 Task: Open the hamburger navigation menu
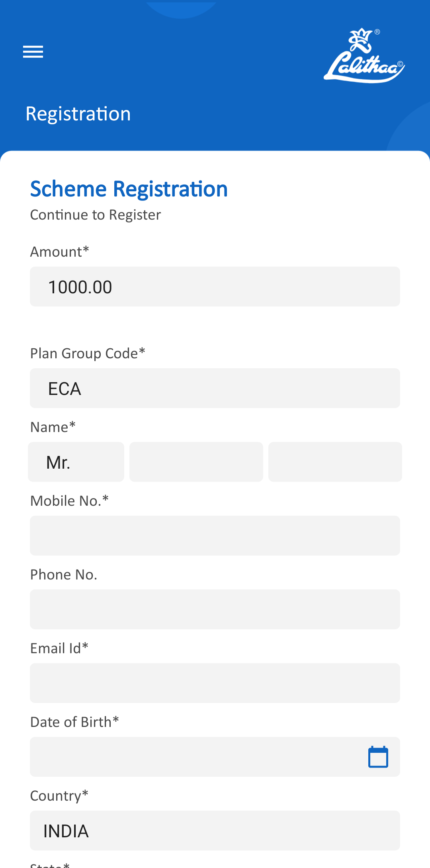(33, 52)
